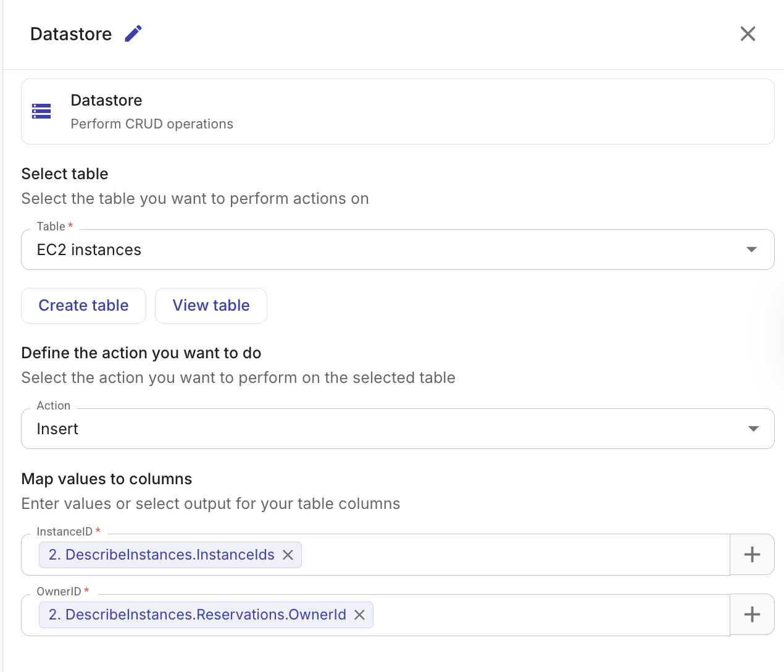
Task: Remove the DescribeInstances.InstanceIds mapping token
Action: tap(288, 555)
